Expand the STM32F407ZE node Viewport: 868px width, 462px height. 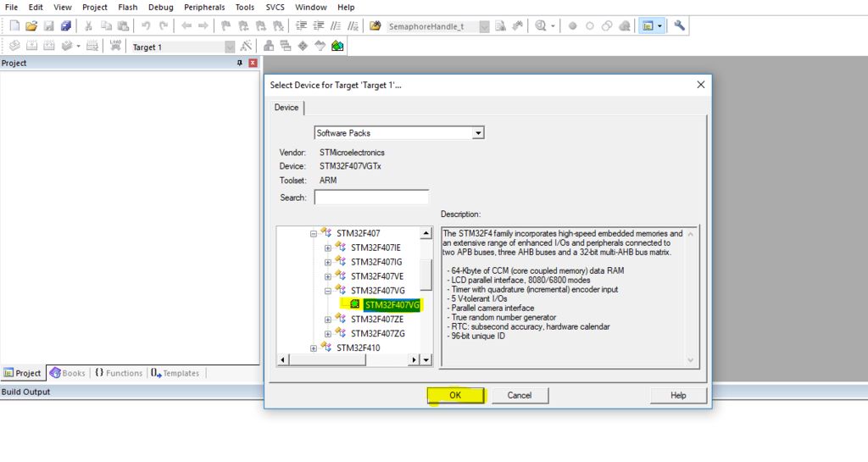[x=328, y=320]
